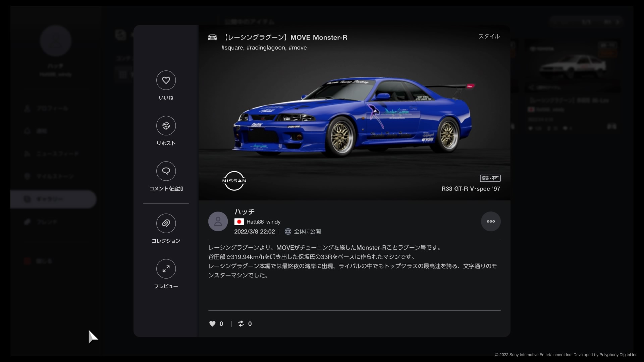Click the globe 全体に公開 visibility icon
The width and height of the screenshot is (644, 362).
(288, 231)
